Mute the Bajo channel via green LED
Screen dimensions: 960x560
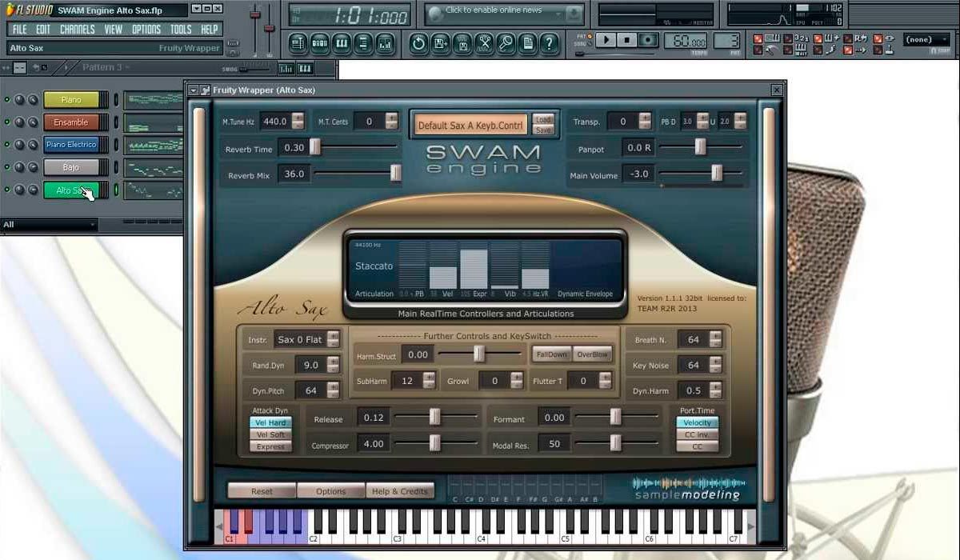tap(7, 167)
